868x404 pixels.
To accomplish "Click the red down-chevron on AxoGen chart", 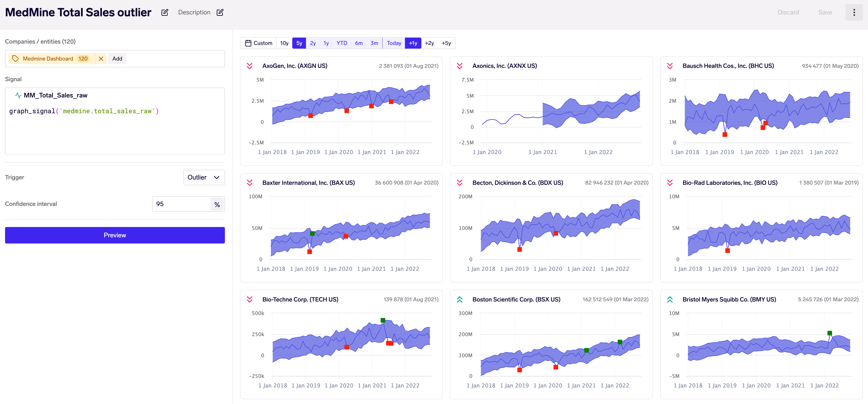I will 250,66.
